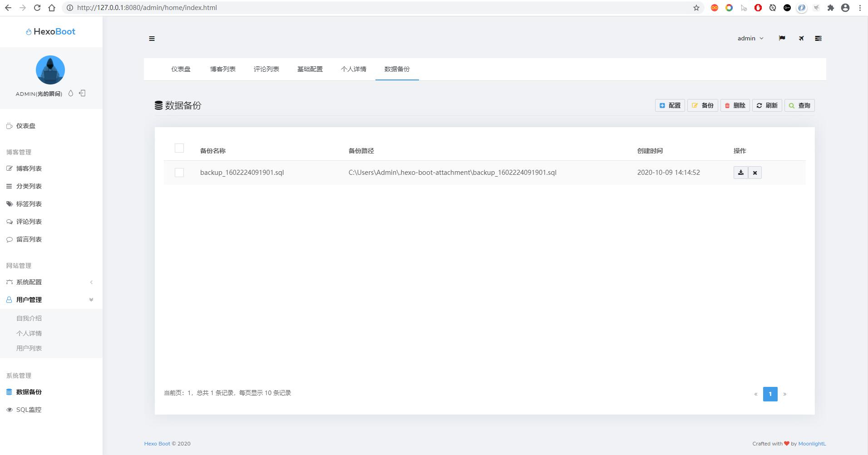This screenshot has height=455, width=868.
Task: Click the red Opera-style extension icon
Action: coord(758,8)
